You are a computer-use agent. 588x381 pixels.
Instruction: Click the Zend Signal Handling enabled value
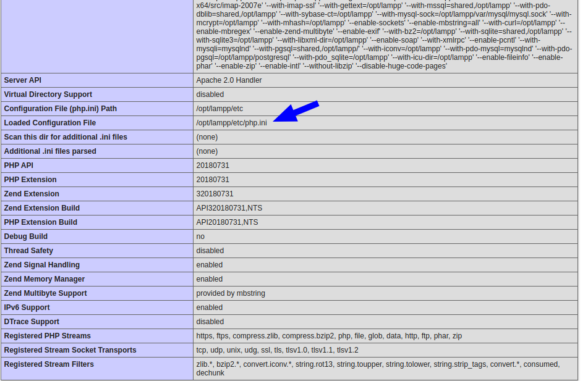point(210,264)
